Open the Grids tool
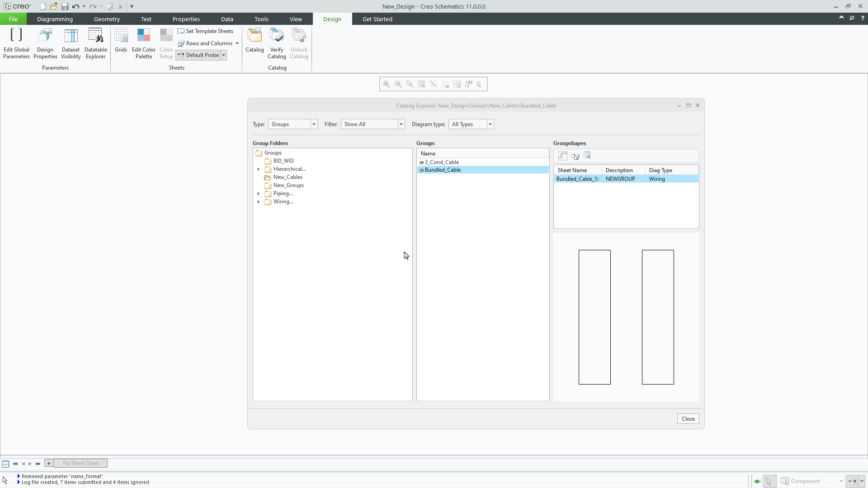This screenshot has height=488, width=868. [121, 43]
